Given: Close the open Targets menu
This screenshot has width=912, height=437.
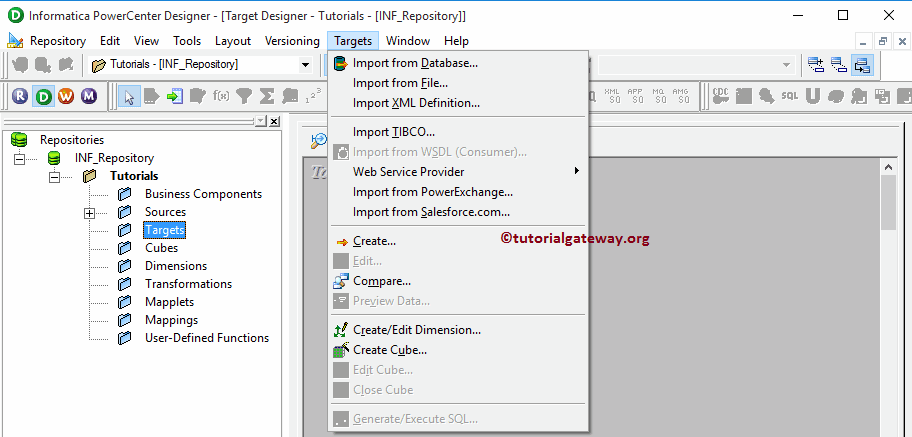Looking at the screenshot, I should point(353,41).
